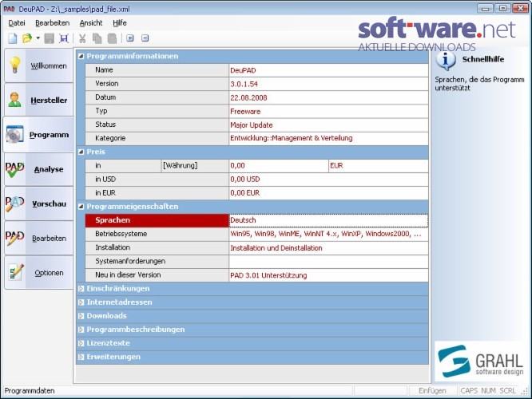
Task: Click the Collapse all minus icon
Action: pos(145,38)
